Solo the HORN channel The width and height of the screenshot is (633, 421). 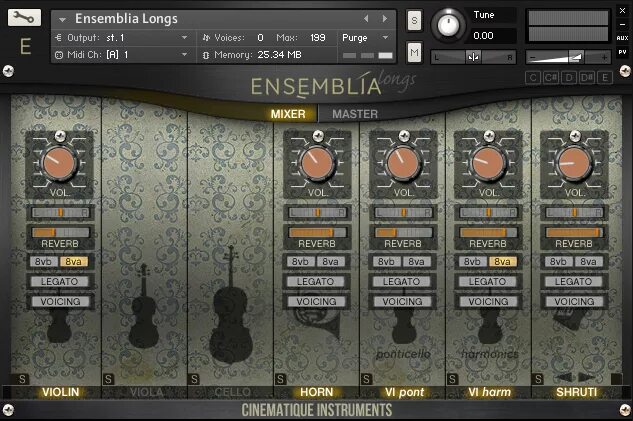tap(281, 379)
